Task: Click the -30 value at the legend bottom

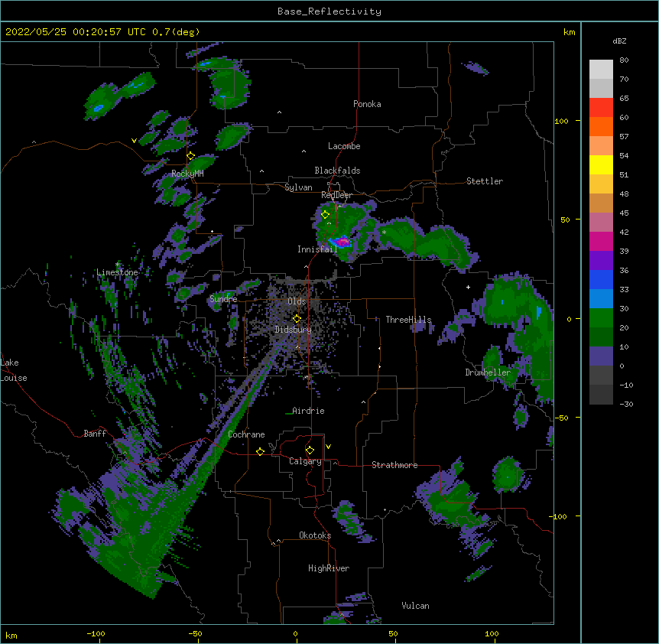Action: (x=626, y=404)
